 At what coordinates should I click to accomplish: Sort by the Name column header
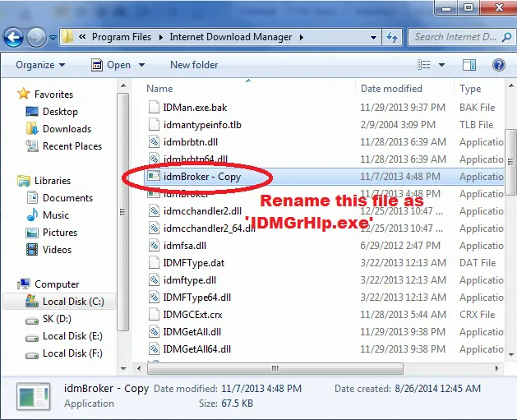(x=159, y=89)
